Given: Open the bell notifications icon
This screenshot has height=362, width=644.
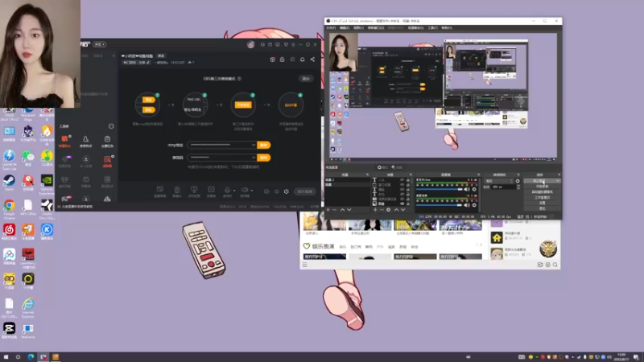Looking at the screenshot, I should [303, 60].
